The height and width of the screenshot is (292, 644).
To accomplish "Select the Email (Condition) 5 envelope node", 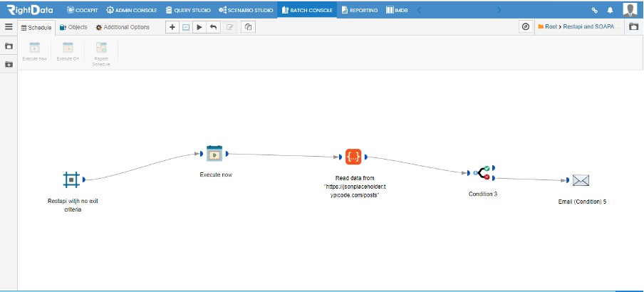I will tap(581, 180).
